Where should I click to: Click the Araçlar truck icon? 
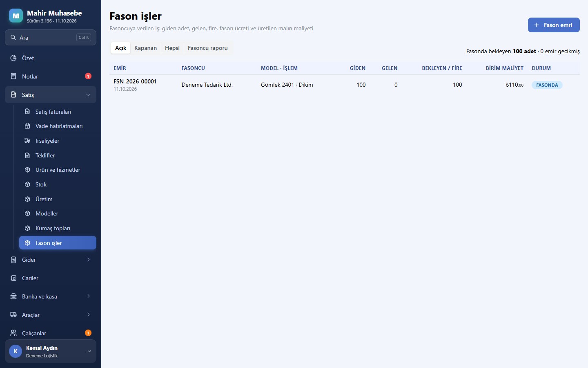coord(13,315)
